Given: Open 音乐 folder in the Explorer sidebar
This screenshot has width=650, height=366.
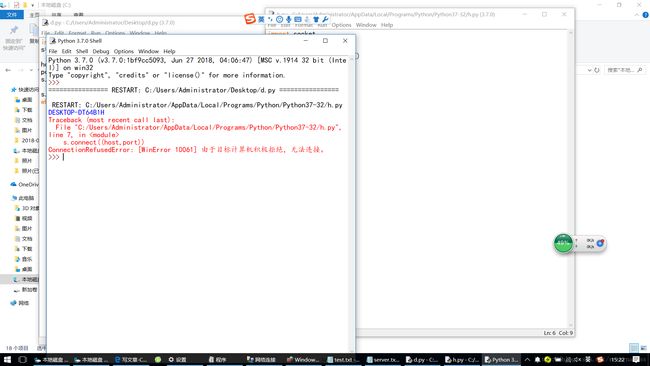Looking at the screenshot, I should (24, 259).
